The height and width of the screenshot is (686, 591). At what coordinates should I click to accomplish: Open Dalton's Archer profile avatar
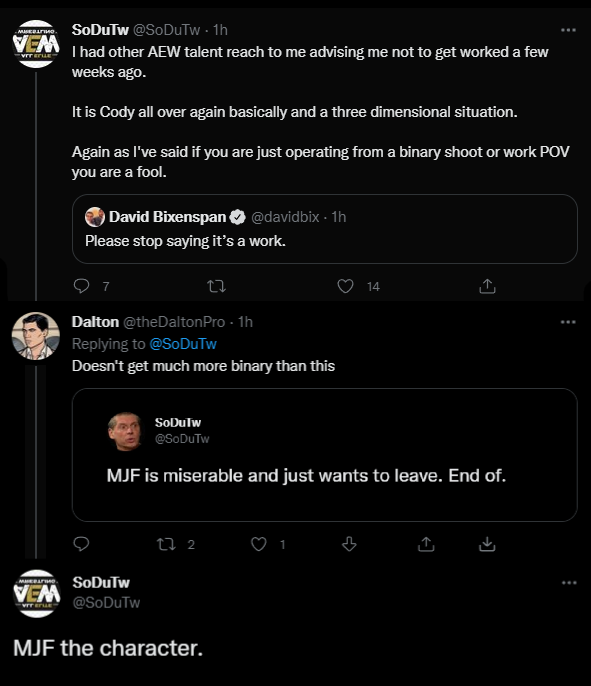click(x=35, y=336)
